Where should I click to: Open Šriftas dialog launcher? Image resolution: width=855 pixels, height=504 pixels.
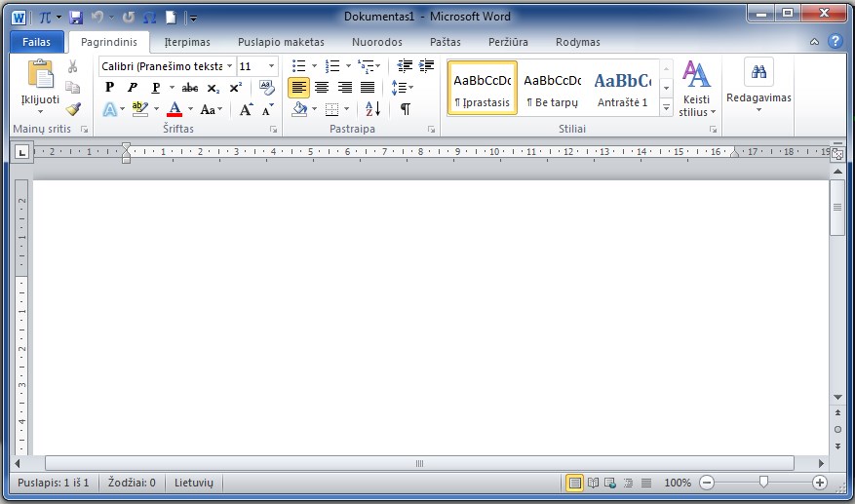click(273, 130)
